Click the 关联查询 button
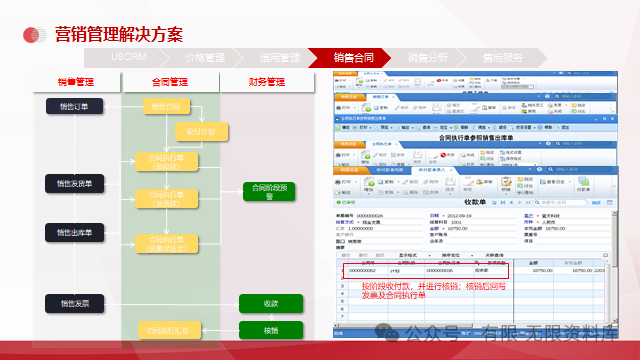Viewport: 640px width, 360px height. [x=494, y=255]
